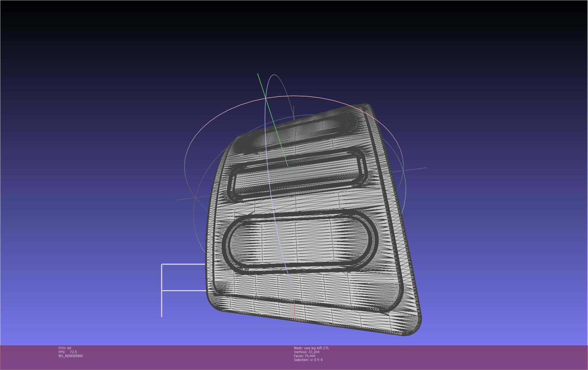Click the "Selection: v: 0 f: 0" line
The image size is (588, 370).
click(308, 360)
